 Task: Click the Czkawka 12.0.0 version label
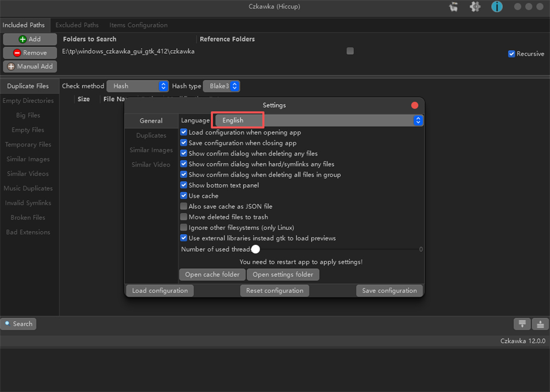coord(522,341)
